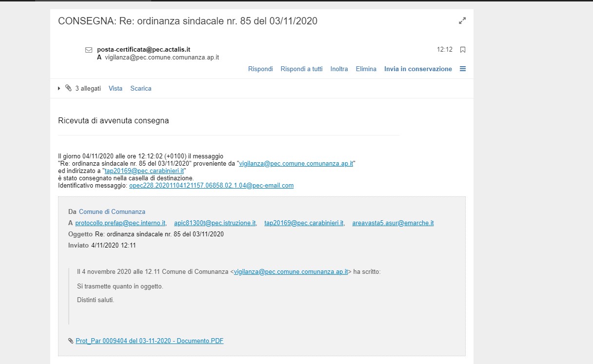Click the paperclip icon beside PDF attachment
Viewport: 593px width, 364px height.
tap(71, 341)
